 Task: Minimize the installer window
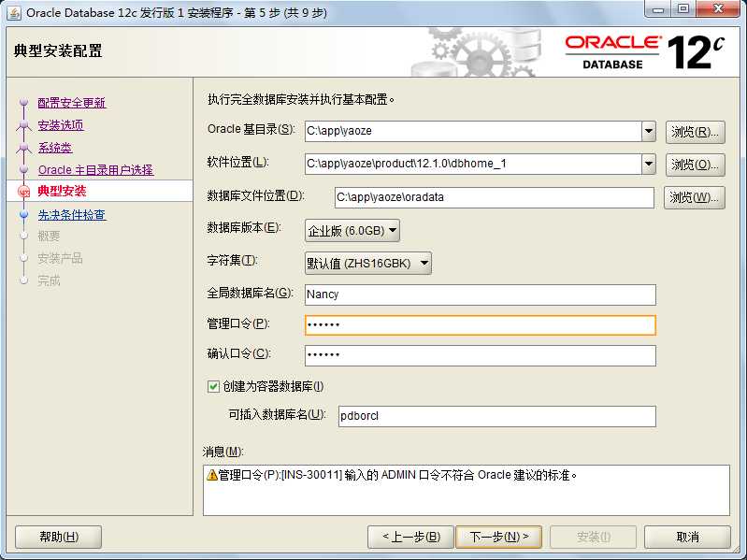[x=658, y=8]
